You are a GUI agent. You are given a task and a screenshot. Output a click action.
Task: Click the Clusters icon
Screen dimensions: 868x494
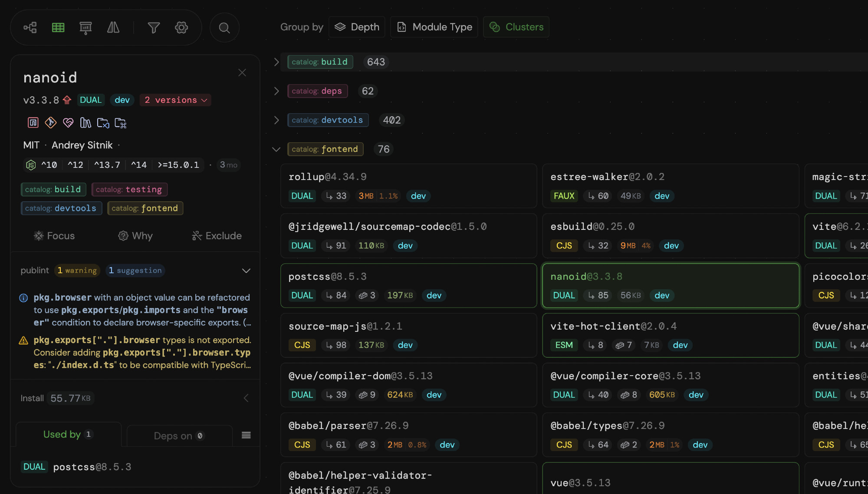[x=495, y=27]
